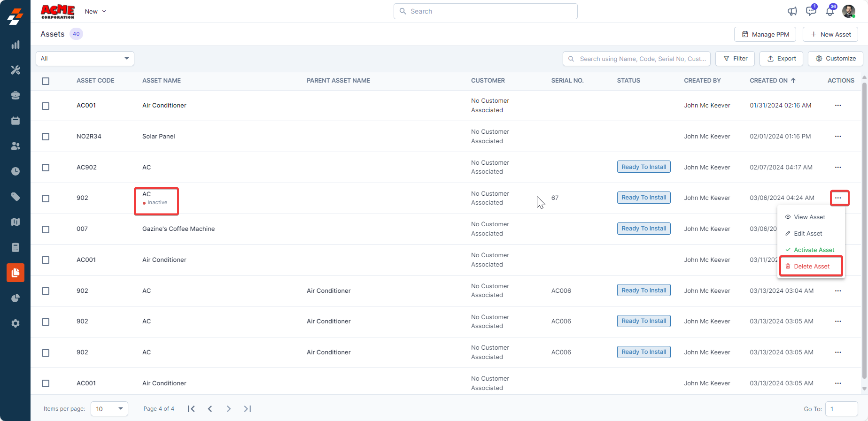This screenshot has height=421, width=868.
Task: Tick the select-all checkbox in header
Action: coord(46,81)
